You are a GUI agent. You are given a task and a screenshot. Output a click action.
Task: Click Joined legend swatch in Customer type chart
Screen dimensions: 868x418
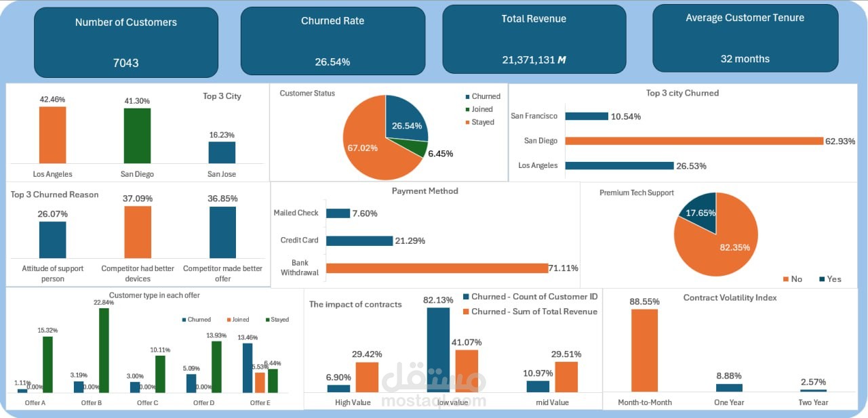point(228,320)
